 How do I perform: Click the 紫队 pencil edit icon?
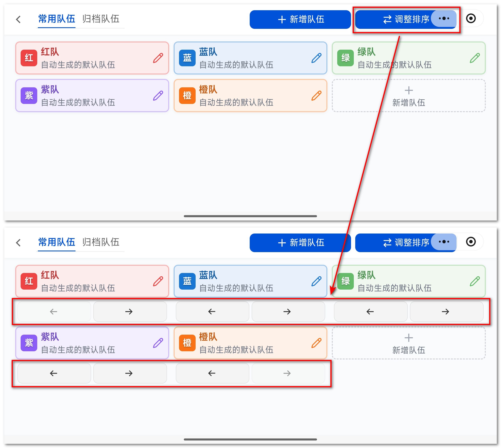(158, 95)
